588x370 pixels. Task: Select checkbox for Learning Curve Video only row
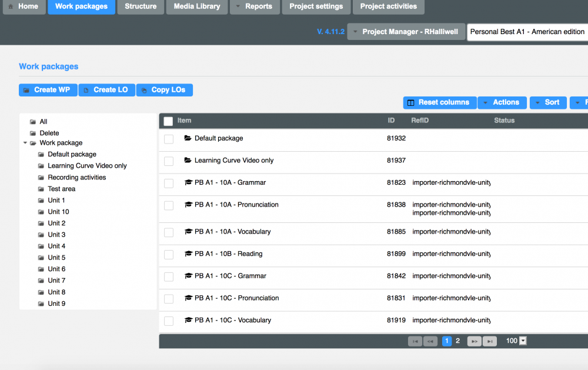[169, 161]
